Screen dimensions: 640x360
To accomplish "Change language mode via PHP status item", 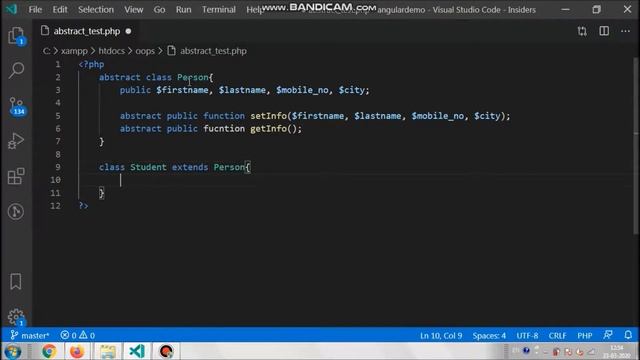I will coord(584,336).
